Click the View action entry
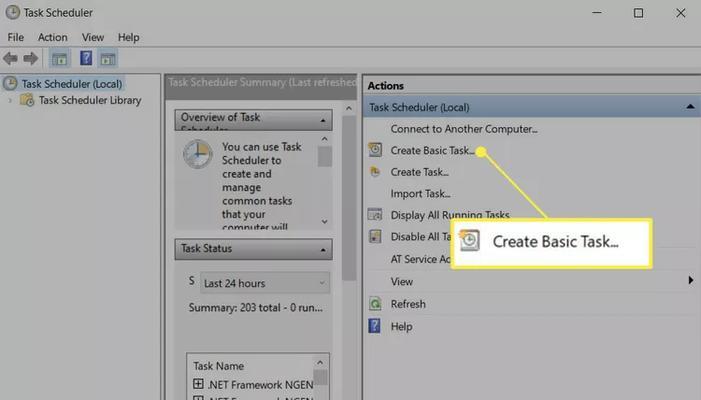701x400 pixels. coord(401,282)
